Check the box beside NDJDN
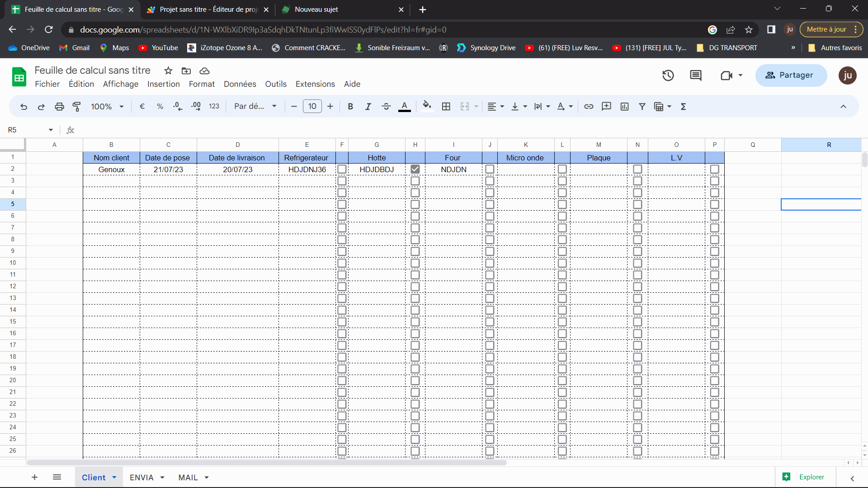This screenshot has width=868, height=488. (x=490, y=169)
